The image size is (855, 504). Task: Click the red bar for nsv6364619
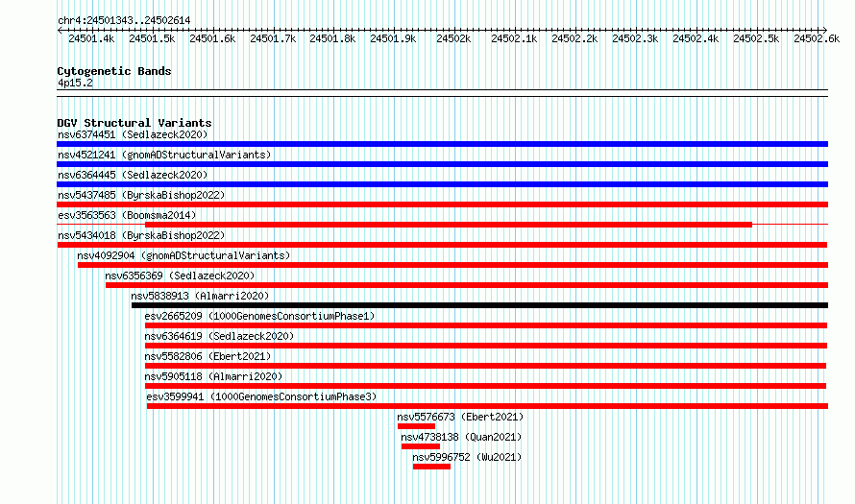click(x=486, y=346)
